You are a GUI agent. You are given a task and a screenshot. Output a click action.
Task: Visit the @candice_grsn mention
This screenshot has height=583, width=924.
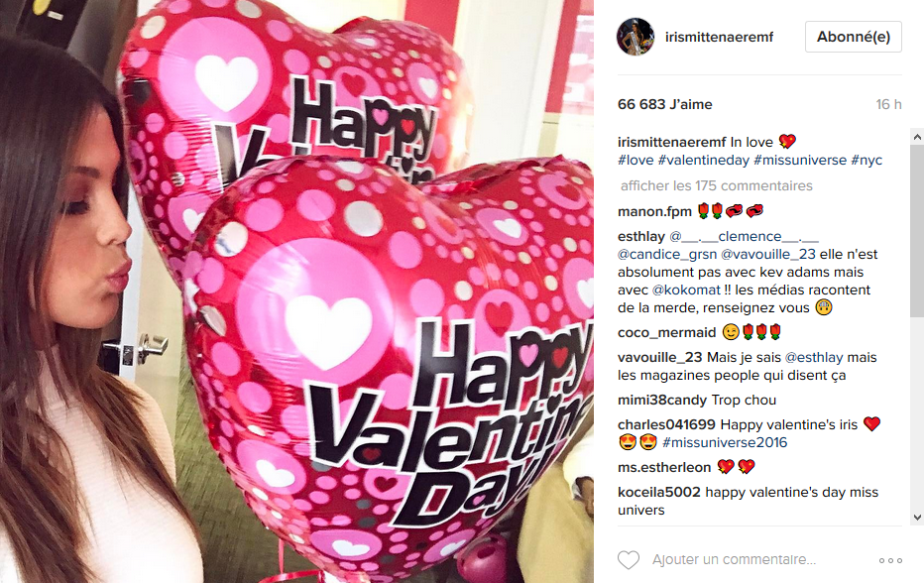coord(667,255)
